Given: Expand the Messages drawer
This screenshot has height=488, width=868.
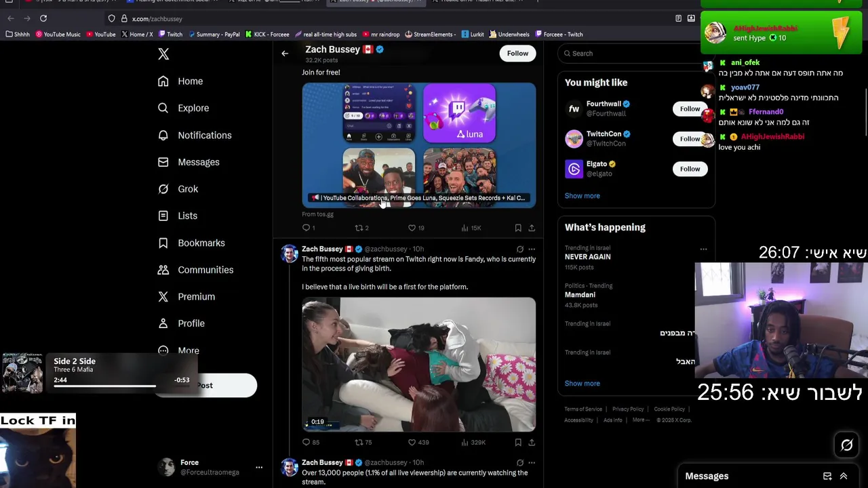Looking at the screenshot, I should point(844,476).
